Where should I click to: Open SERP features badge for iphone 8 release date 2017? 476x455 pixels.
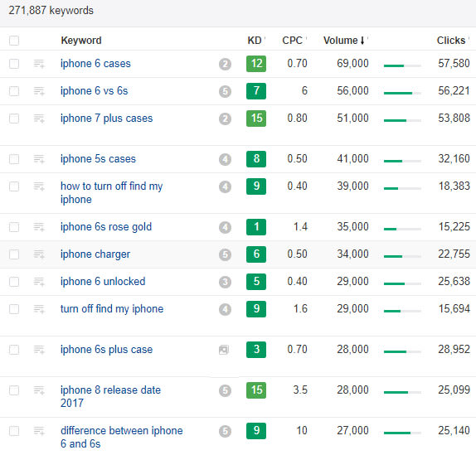[225, 390]
